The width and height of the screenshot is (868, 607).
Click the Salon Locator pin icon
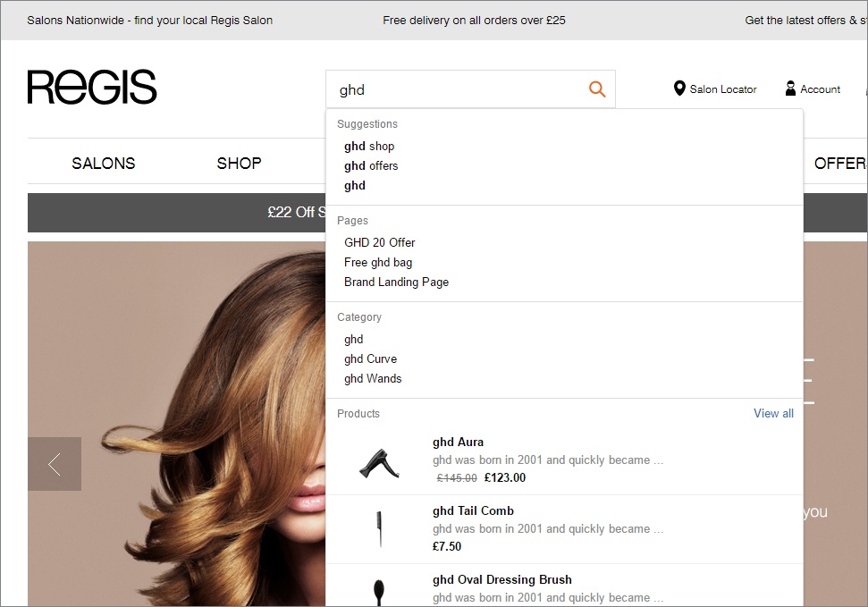[679, 89]
